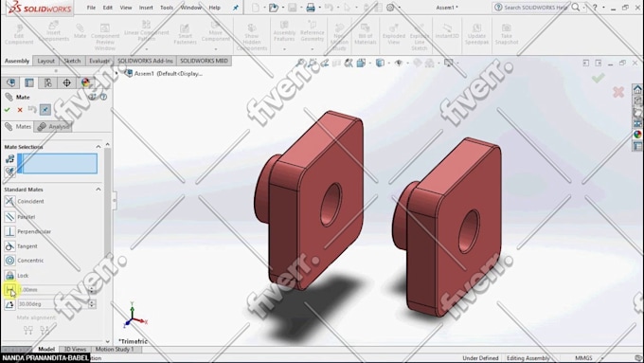Click the mate selections entity box
The height and width of the screenshot is (363, 644).
58,163
